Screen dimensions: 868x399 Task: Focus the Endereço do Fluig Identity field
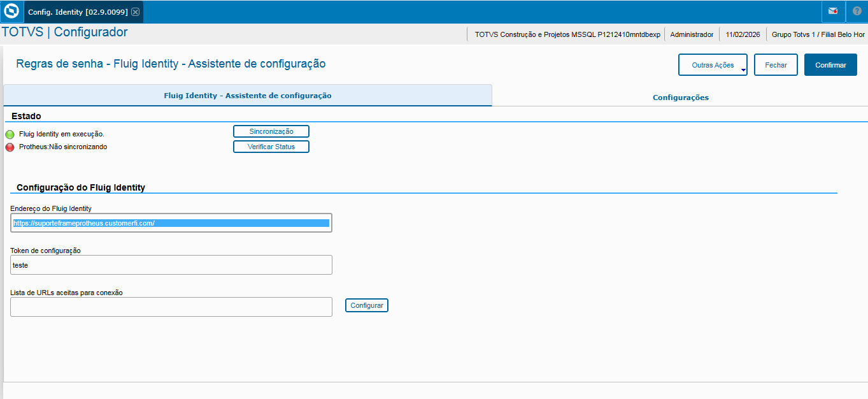point(171,223)
